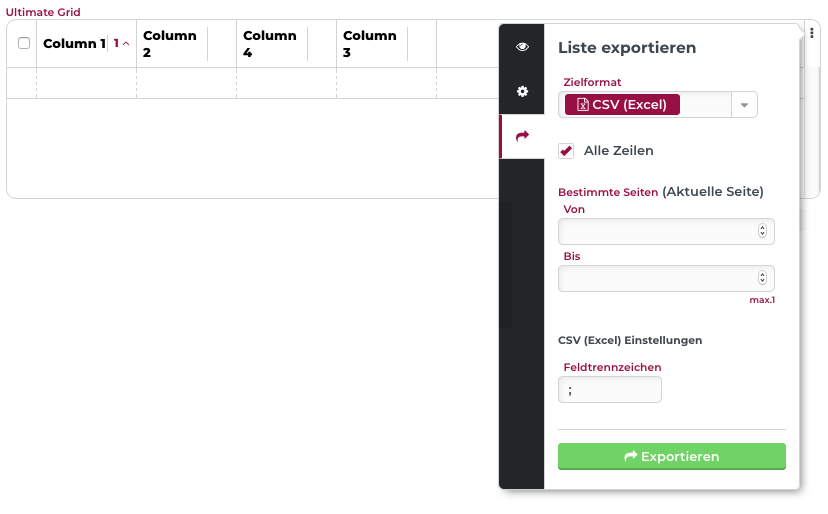828x514 pixels.
Task: Open the gear settings tab
Action: pos(522,91)
